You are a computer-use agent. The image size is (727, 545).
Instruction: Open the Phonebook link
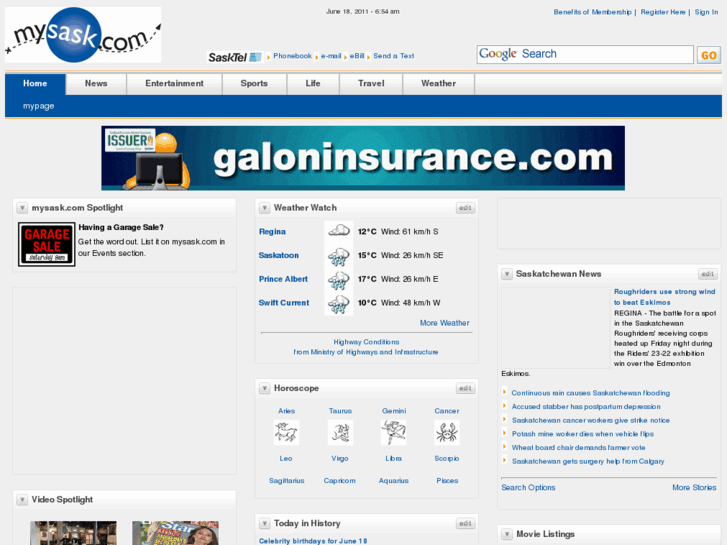(293, 56)
